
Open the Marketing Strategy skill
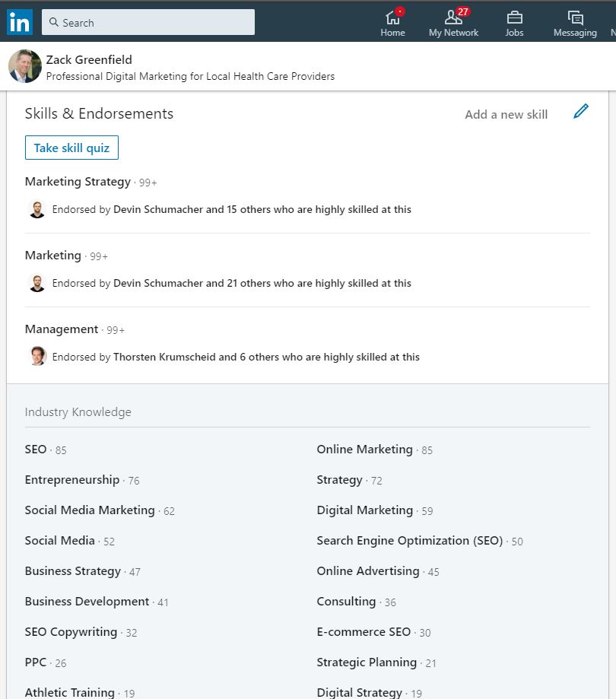[x=78, y=182]
